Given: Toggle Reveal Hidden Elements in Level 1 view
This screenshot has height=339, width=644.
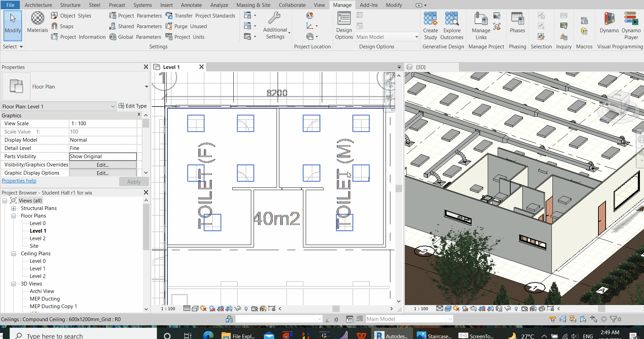Looking at the screenshot, I should pyautogui.click(x=246, y=308).
